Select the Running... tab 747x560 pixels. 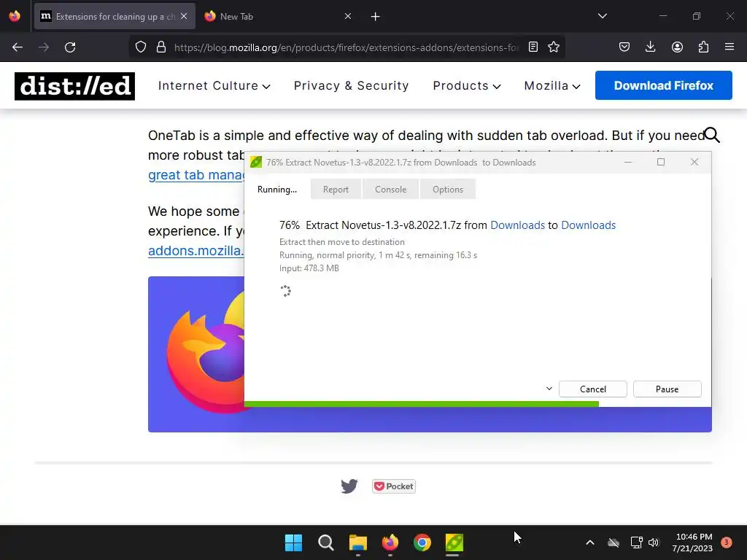[x=276, y=190]
